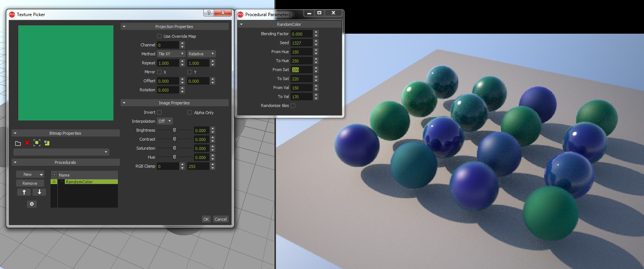Image resolution: width=644 pixels, height=269 pixels.
Task: Adjust the Saturation slider handle
Action: (x=174, y=148)
